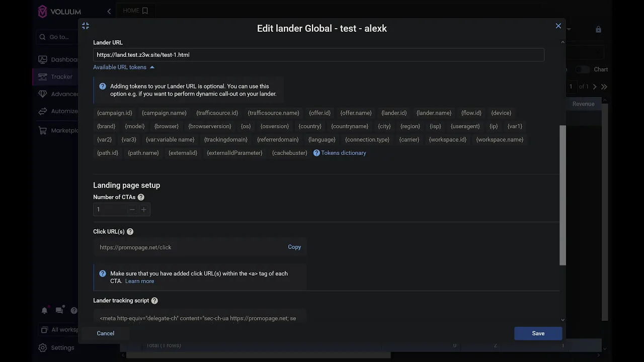The height and width of the screenshot is (362, 644).
Task: Insert the {campaign.id} token
Action: [x=115, y=113]
